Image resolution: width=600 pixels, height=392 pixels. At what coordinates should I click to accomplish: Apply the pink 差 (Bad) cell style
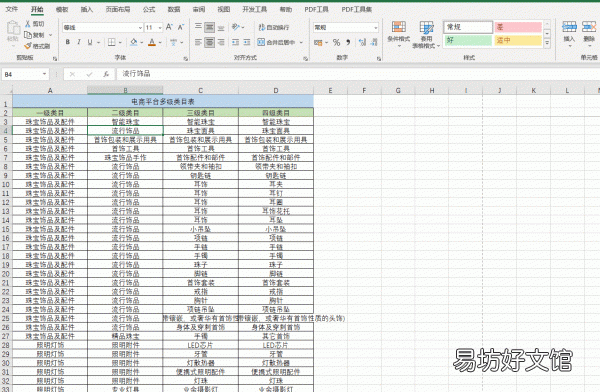tap(518, 27)
